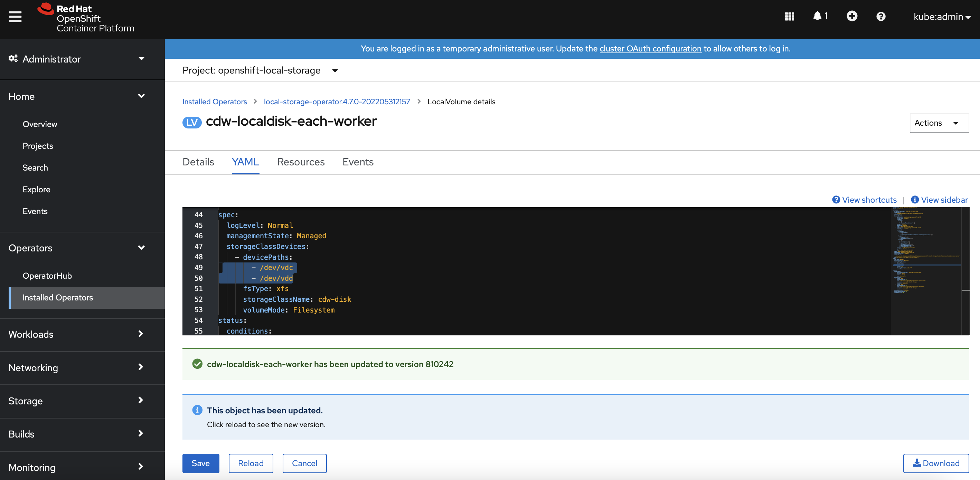The height and width of the screenshot is (480, 980).
Task: Open the Actions dropdown
Action: point(938,123)
